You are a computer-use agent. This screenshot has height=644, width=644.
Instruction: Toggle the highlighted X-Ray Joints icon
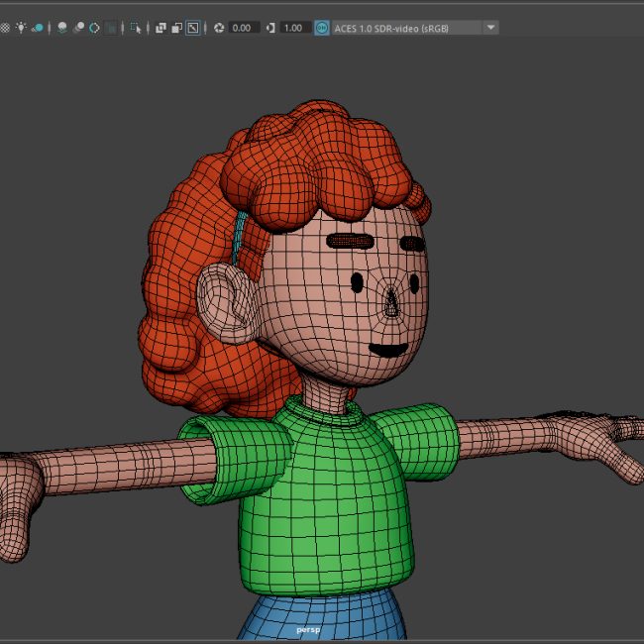193,28
